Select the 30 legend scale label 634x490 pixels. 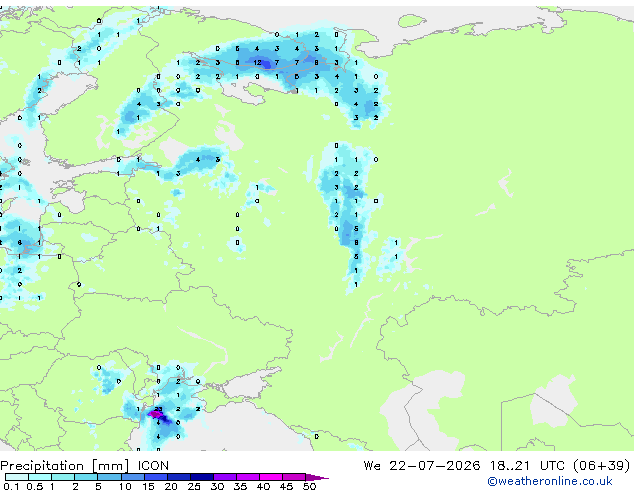pos(217,486)
